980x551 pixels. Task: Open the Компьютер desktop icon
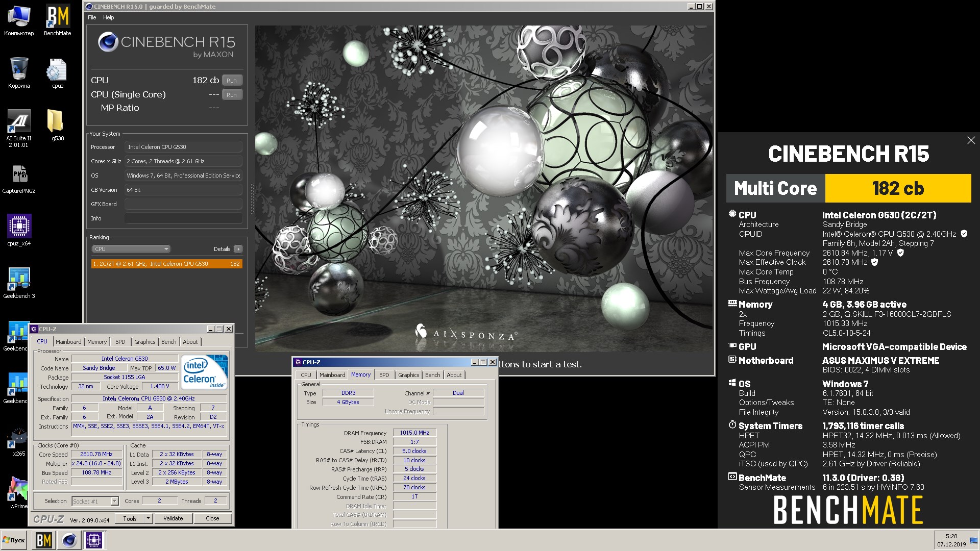click(x=19, y=20)
